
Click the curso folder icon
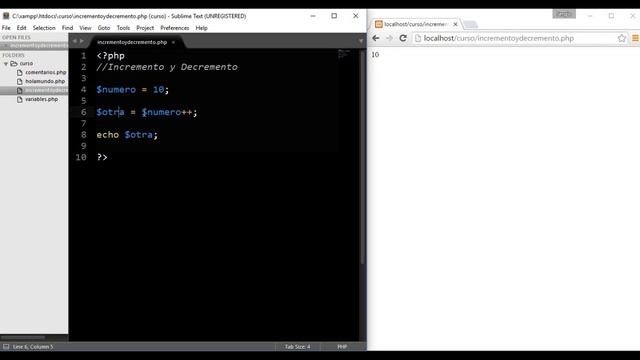click(14, 64)
